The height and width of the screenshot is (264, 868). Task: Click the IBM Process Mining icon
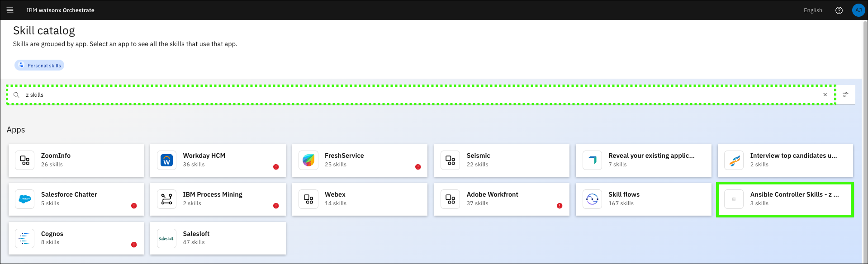166,199
